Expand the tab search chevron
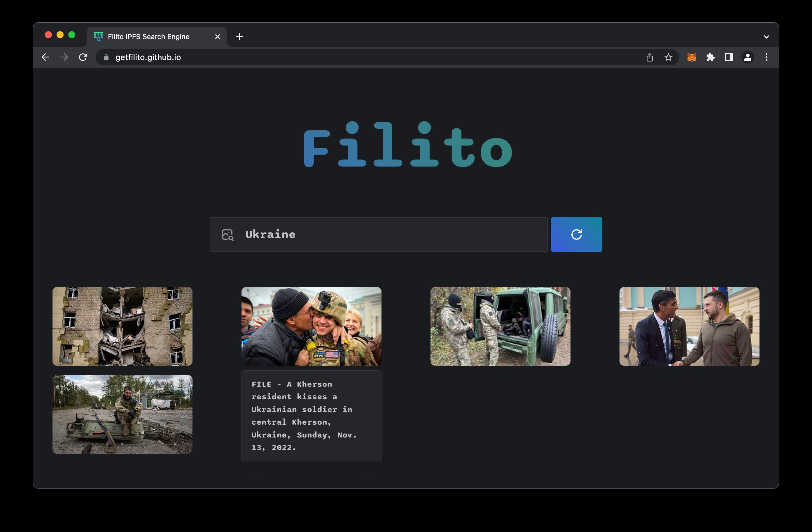 click(766, 37)
